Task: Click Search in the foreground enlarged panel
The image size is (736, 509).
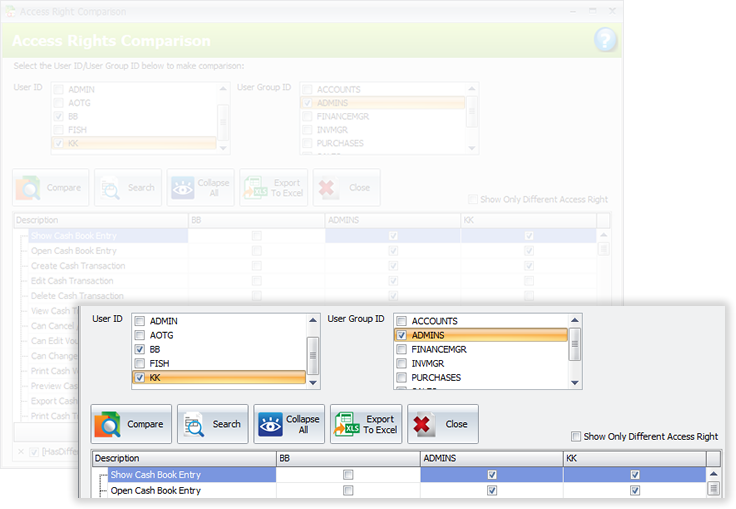Action: pyautogui.click(x=212, y=424)
